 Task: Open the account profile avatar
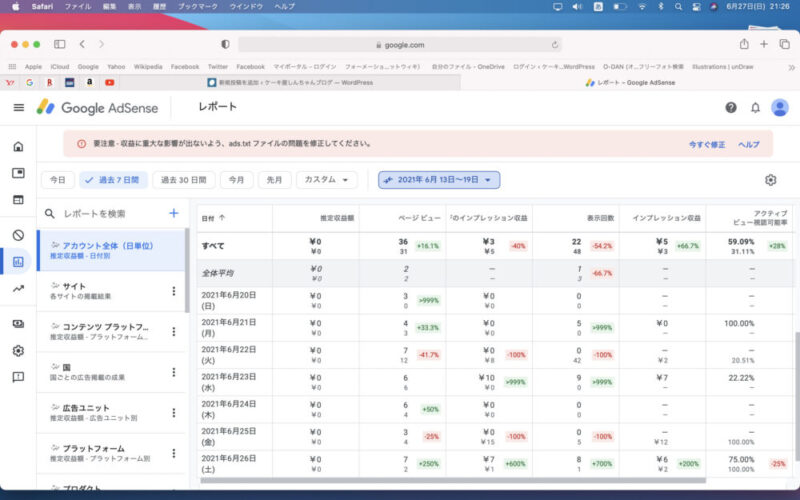[780, 108]
